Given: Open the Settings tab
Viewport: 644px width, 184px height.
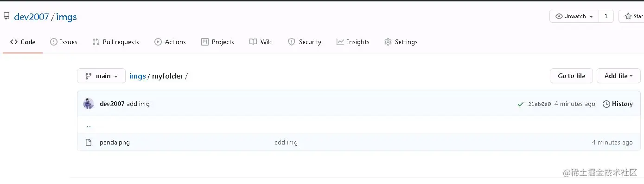Looking at the screenshot, I should tap(401, 42).
